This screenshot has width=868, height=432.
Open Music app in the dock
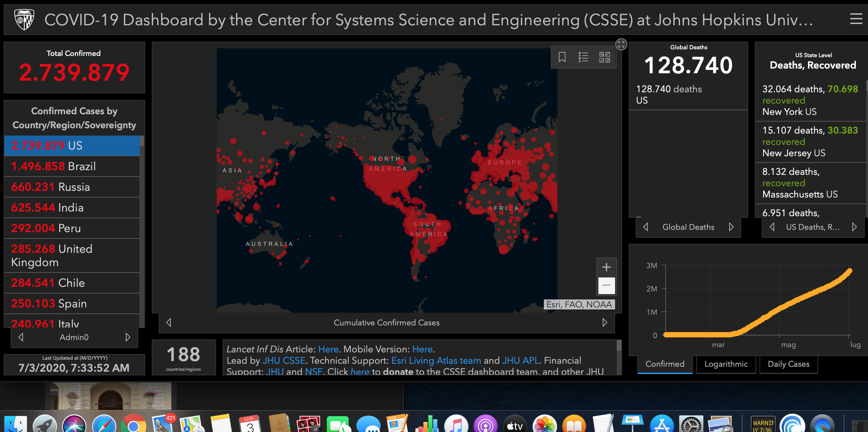(x=456, y=424)
